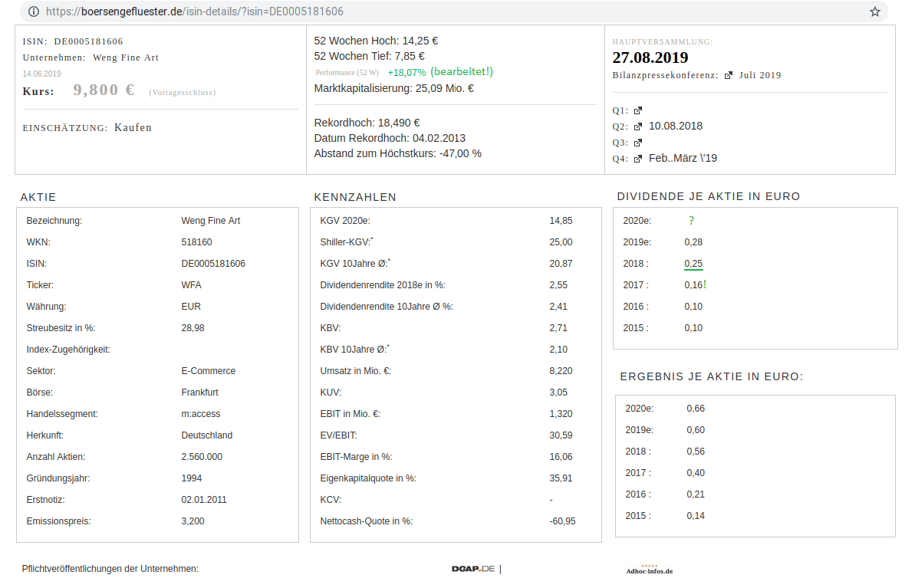Viewport: 915px width, 588px height.
Task: Select the WKN value 518160
Action: pyautogui.click(x=196, y=242)
